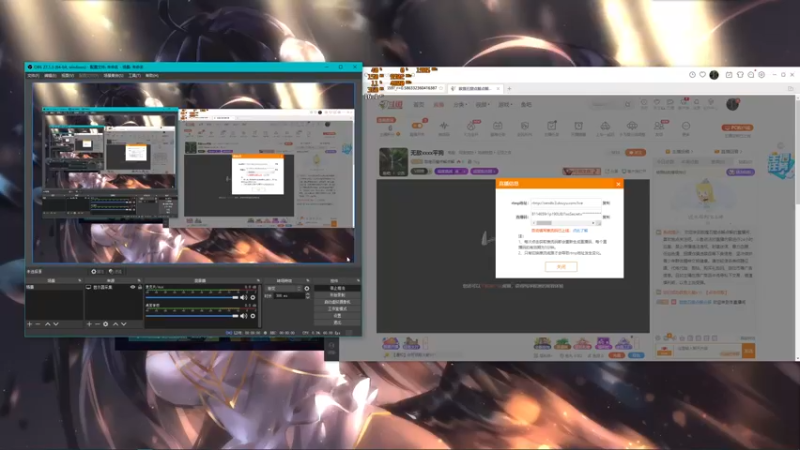
Task: Copy the rtmp address in dialog
Action: [x=606, y=203]
